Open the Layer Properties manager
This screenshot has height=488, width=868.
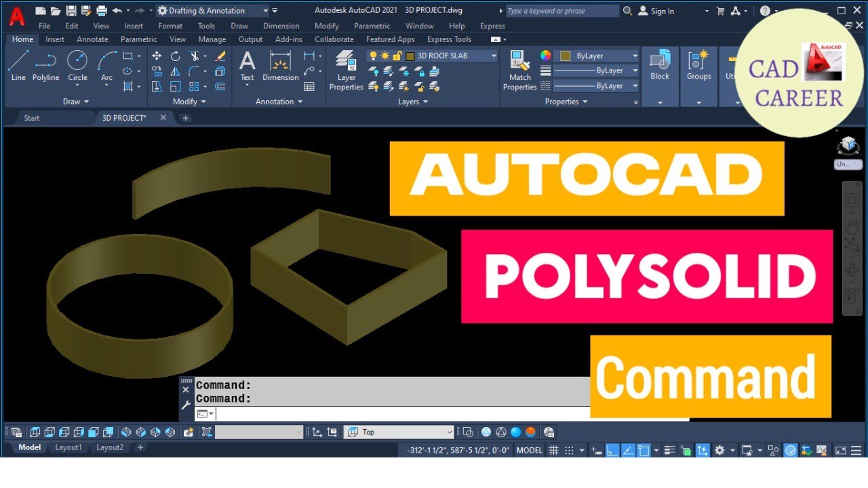346,70
